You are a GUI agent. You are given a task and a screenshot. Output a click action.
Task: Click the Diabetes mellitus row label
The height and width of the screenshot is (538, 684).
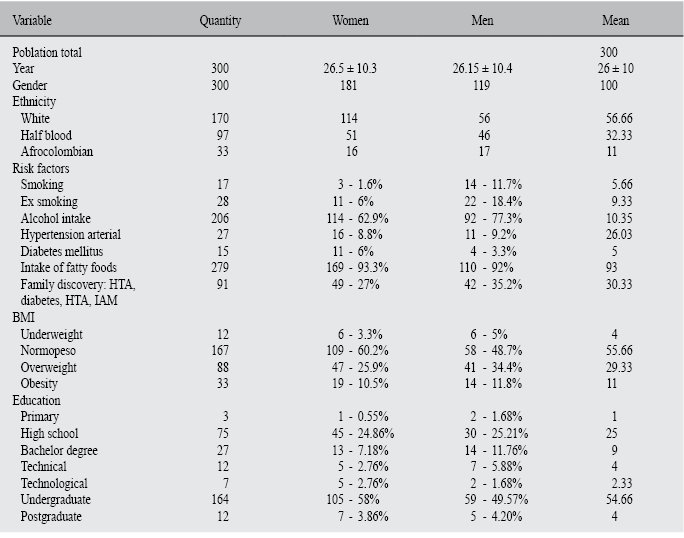point(62,251)
